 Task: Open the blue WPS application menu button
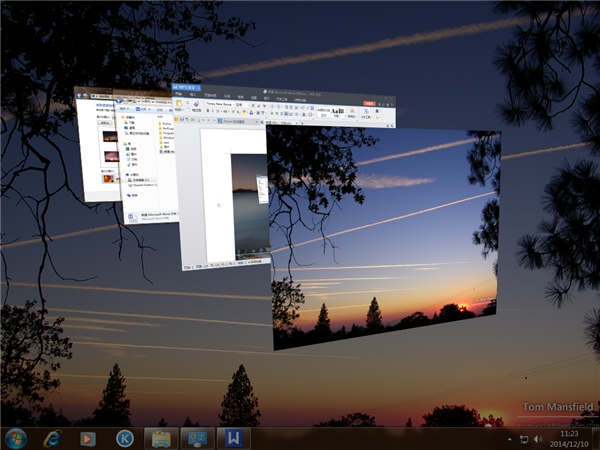click(x=186, y=88)
